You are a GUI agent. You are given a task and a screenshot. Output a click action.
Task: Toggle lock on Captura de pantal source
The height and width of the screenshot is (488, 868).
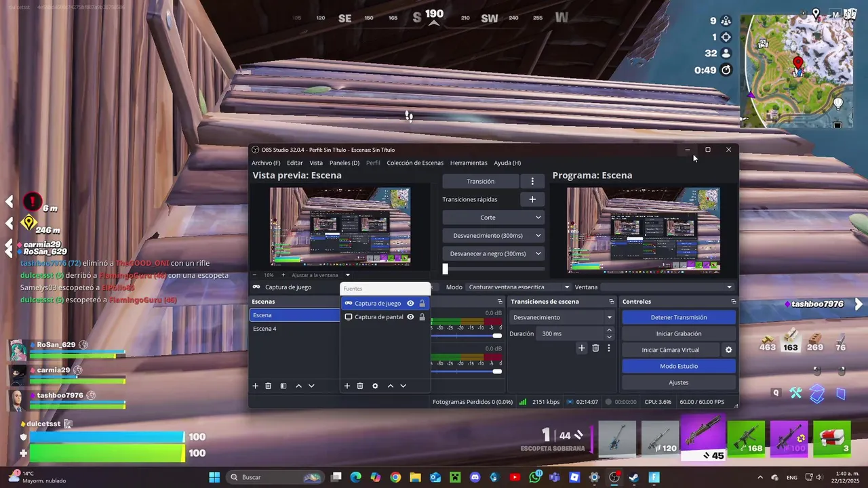click(422, 317)
